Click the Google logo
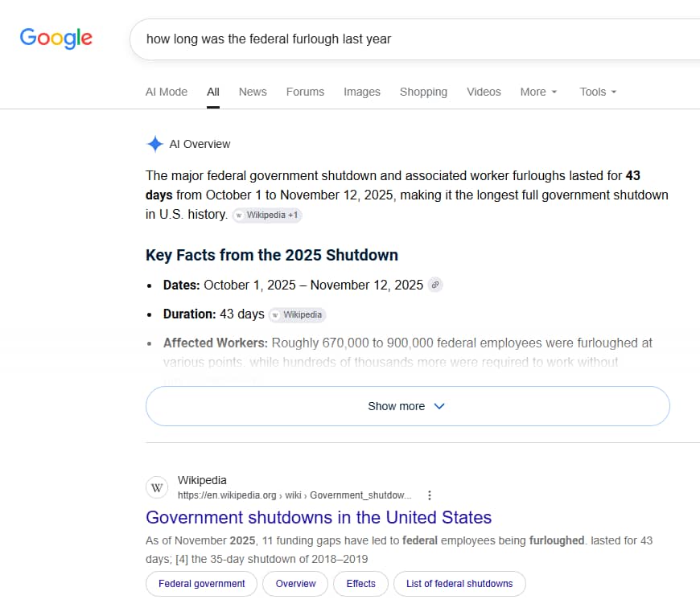700x616 pixels. tap(56, 39)
